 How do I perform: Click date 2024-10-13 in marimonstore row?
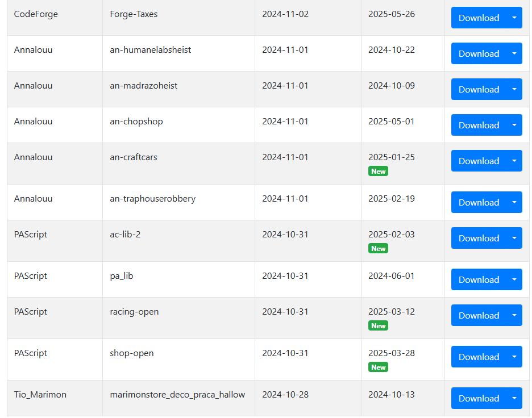coord(392,395)
